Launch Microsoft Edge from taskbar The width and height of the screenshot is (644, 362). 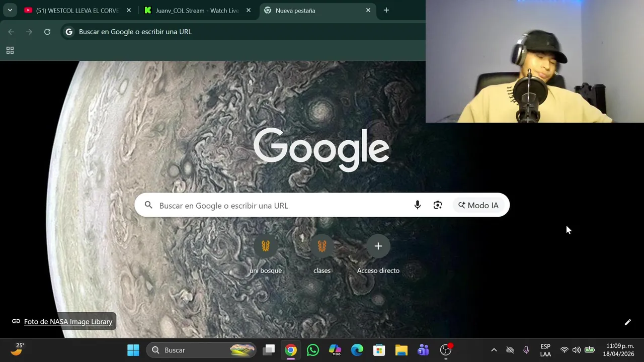point(357,350)
